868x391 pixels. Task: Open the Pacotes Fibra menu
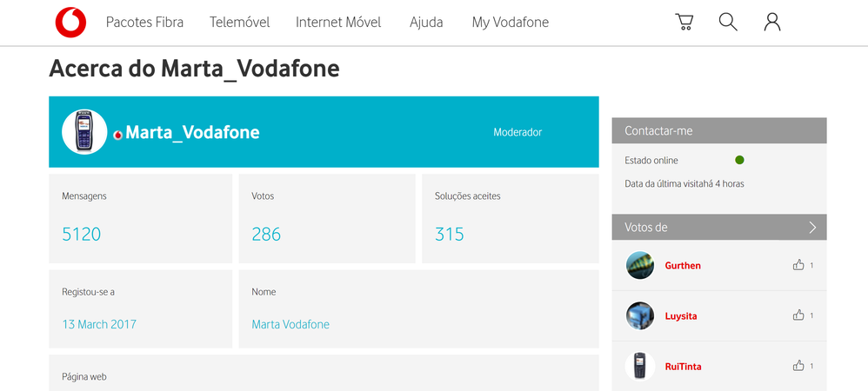(144, 23)
